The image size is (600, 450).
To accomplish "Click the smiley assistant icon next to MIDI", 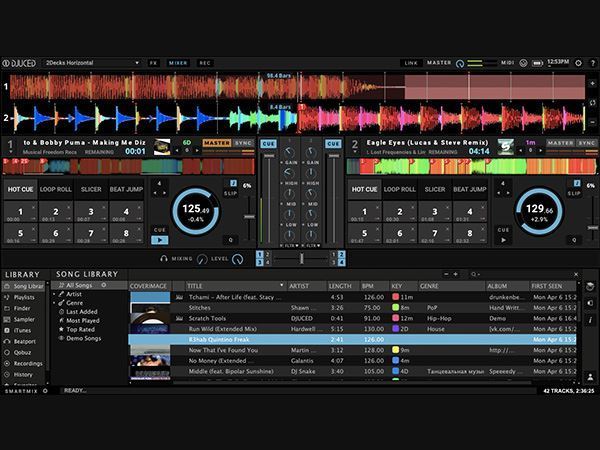I will pos(523,63).
